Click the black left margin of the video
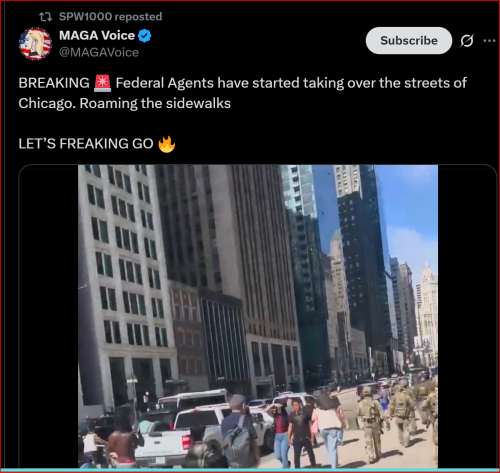This screenshot has height=473, width=500. pyautogui.click(x=49, y=316)
